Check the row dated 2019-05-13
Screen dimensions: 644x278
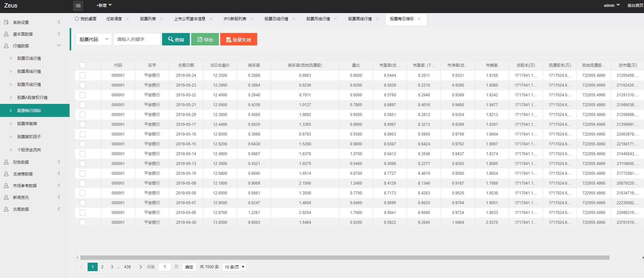(83, 164)
